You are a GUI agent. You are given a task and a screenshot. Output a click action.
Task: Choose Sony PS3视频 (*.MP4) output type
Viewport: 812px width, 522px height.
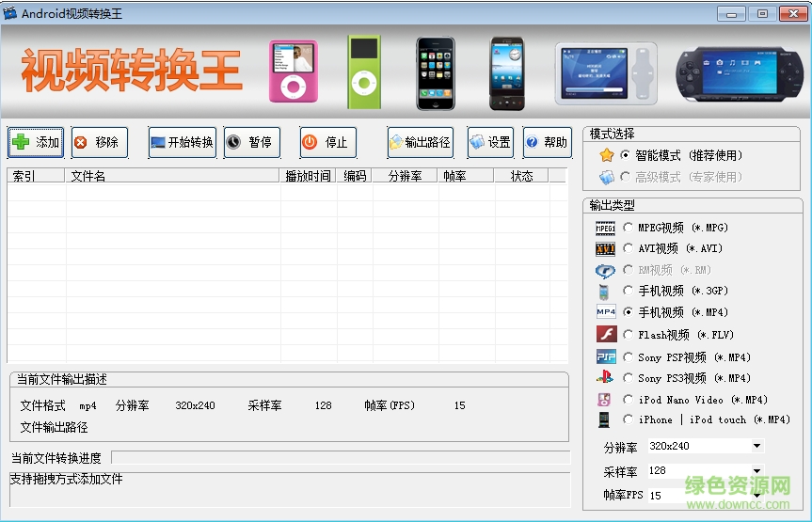pos(629,378)
